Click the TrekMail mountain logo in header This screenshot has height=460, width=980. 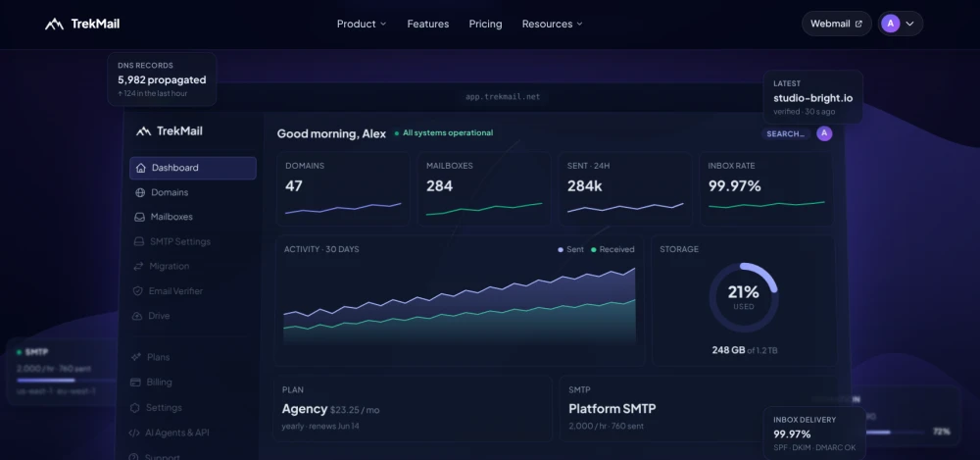[54, 24]
